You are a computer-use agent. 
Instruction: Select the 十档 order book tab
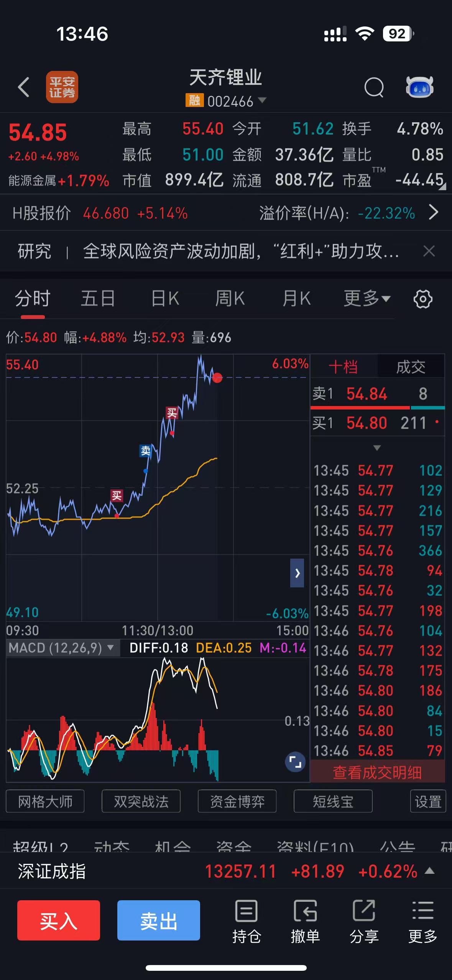point(344,367)
